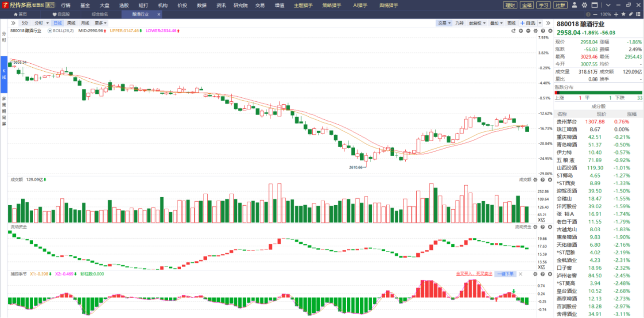
Task: Select the 5分 period
Action: [25, 23]
